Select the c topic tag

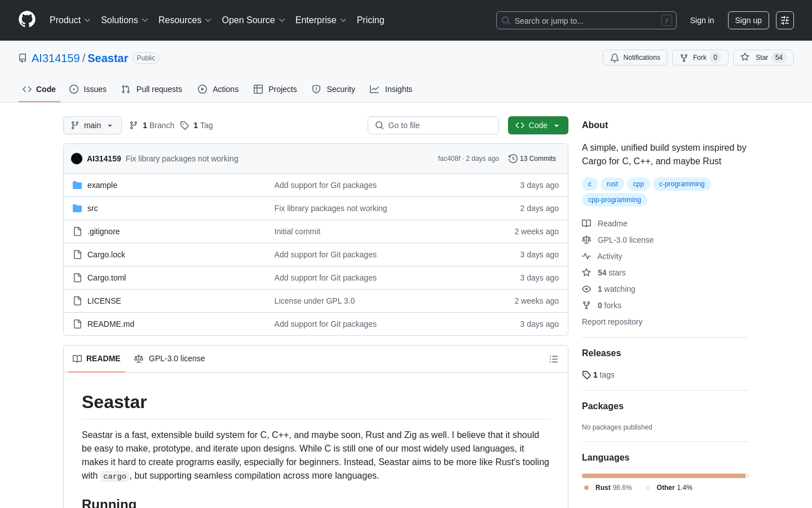(590, 184)
